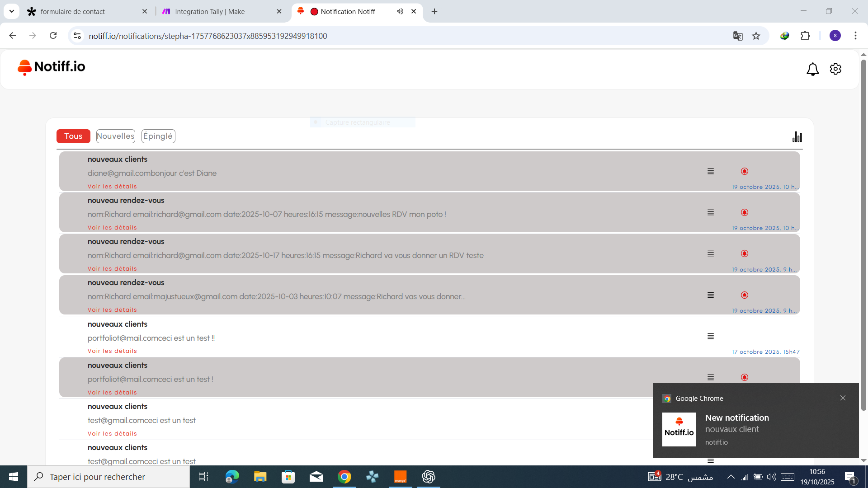Expand the tab search dropdown arrow
This screenshot has width=868, height=488.
tap(12, 11)
